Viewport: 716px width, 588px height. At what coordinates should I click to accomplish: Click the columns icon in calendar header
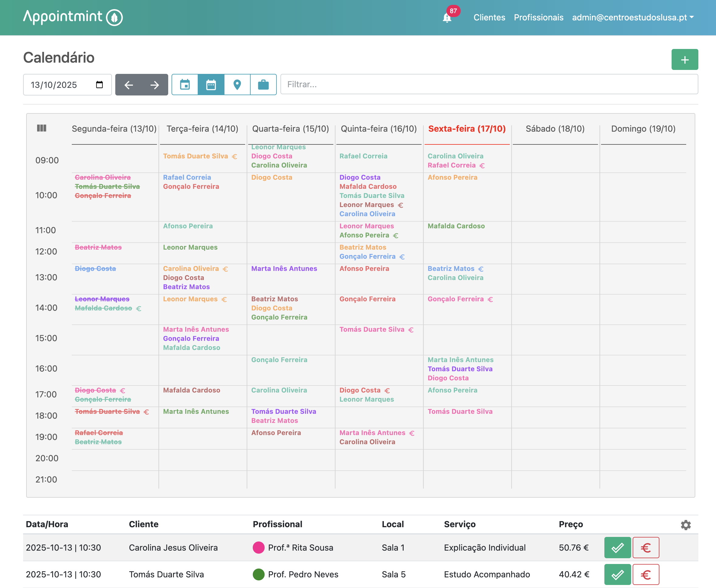[41, 128]
